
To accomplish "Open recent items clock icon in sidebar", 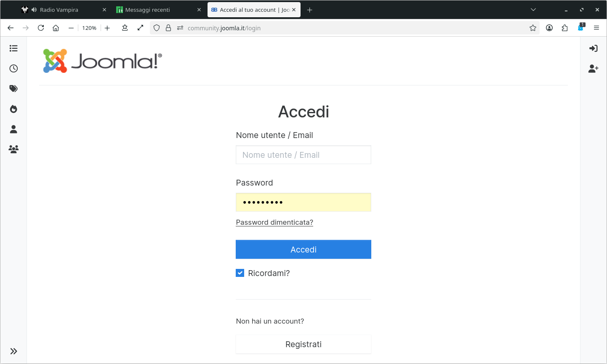I will (x=13, y=69).
